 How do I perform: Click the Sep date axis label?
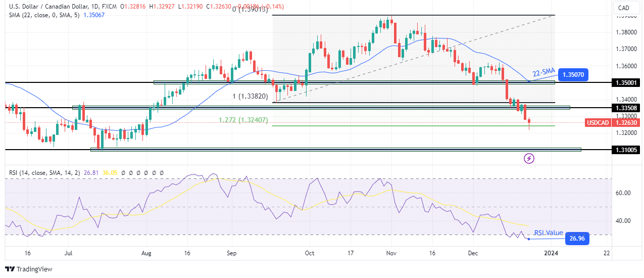coord(232,253)
